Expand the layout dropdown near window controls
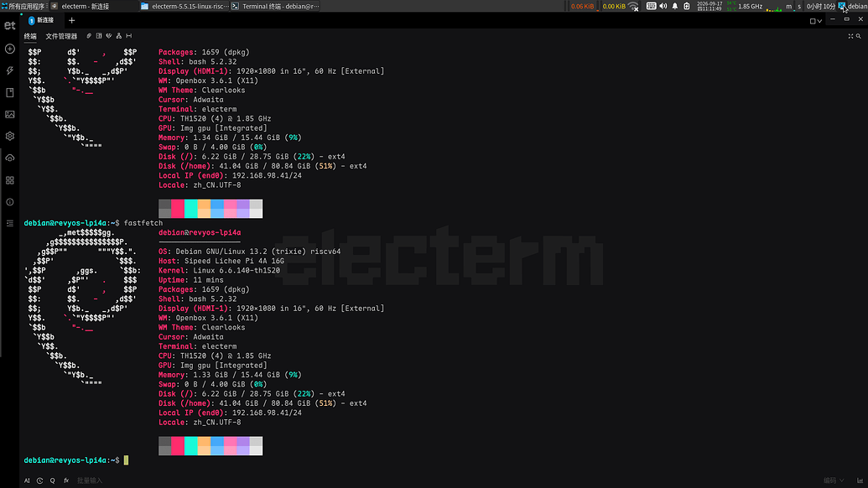Viewport: 868px width, 488px height. pyautogui.click(x=816, y=21)
